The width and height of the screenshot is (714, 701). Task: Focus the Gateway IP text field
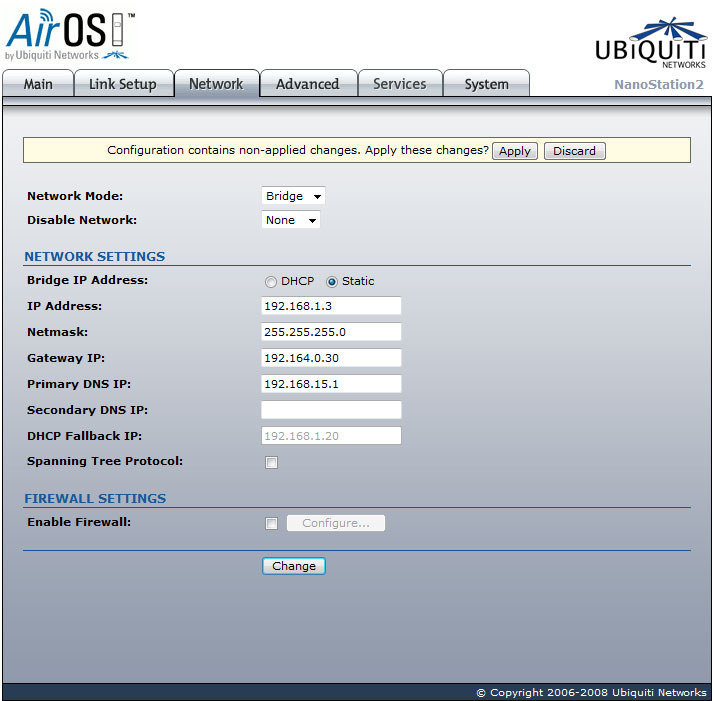pyautogui.click(x=331, y=358)
